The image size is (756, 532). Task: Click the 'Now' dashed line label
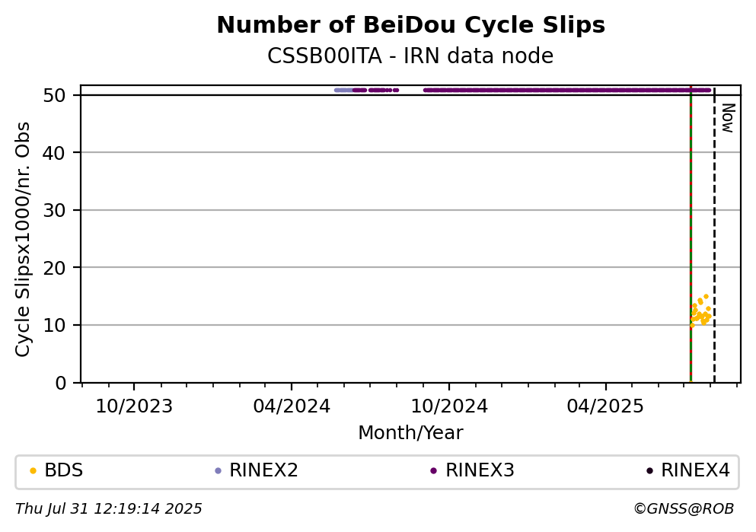727,118
